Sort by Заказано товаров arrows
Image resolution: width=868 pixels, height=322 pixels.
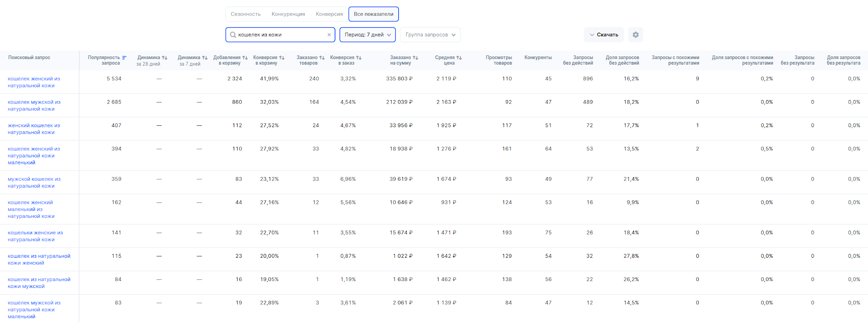[322, 58]
